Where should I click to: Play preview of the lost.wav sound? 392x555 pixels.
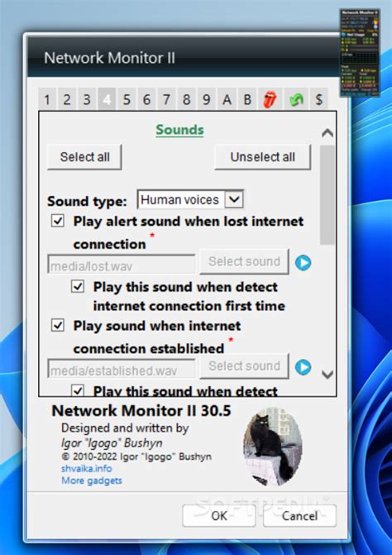click(x=304, y=263)
